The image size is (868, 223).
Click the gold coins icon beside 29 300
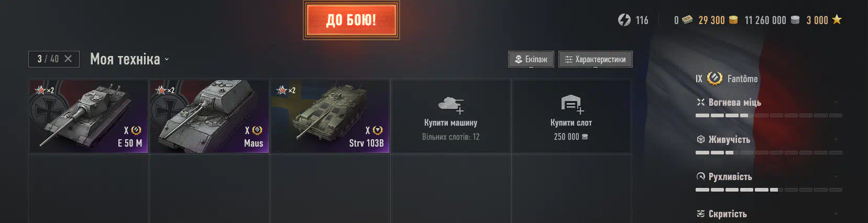[x=733, y=20]
